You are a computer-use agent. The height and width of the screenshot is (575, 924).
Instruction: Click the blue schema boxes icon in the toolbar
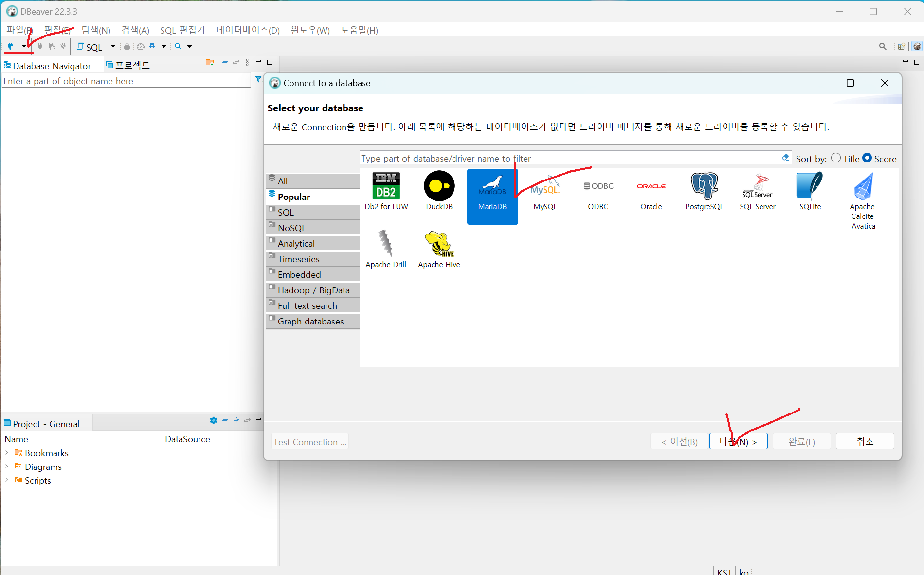[152, 46]
